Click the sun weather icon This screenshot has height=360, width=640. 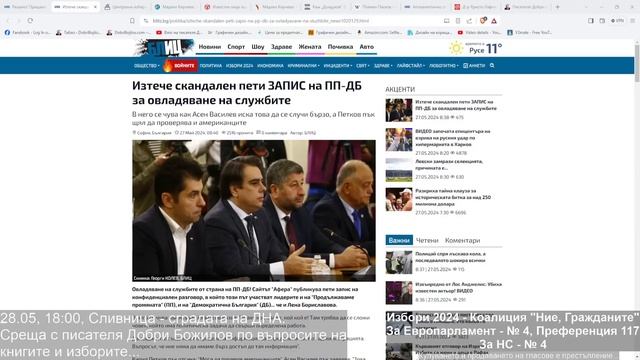(456, 48)
